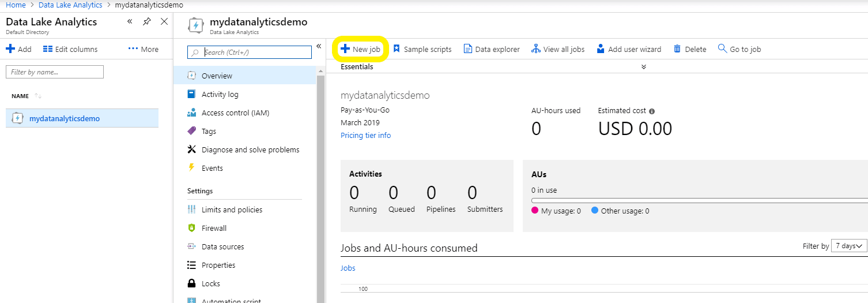Collapse the Essentials section chevron
The image size is (868, 303).
click(644, 67)
